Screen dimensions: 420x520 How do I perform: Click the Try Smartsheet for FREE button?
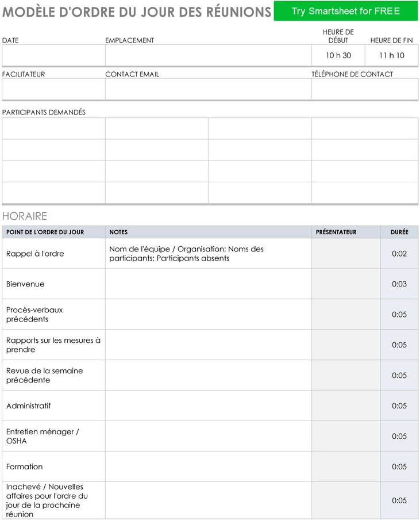point(345,11)
